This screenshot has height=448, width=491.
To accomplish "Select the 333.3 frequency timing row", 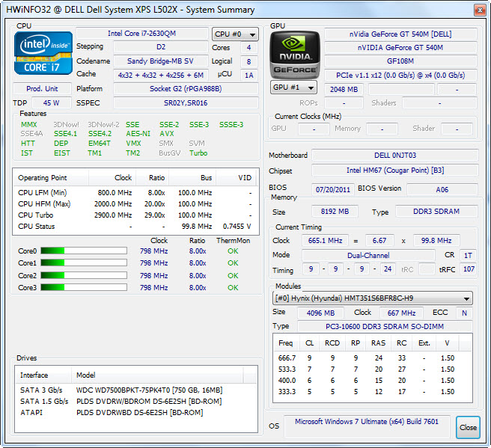I will pos(372,392).
